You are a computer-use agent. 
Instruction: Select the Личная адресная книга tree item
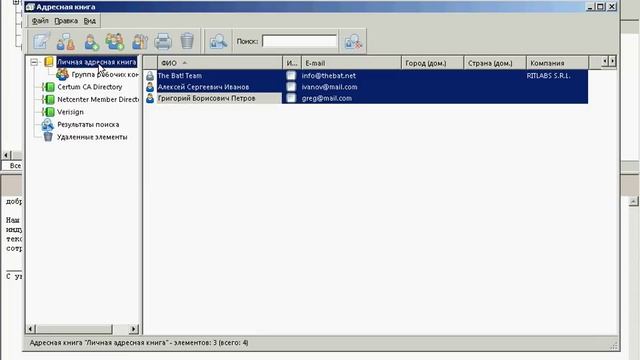[97, 62]
